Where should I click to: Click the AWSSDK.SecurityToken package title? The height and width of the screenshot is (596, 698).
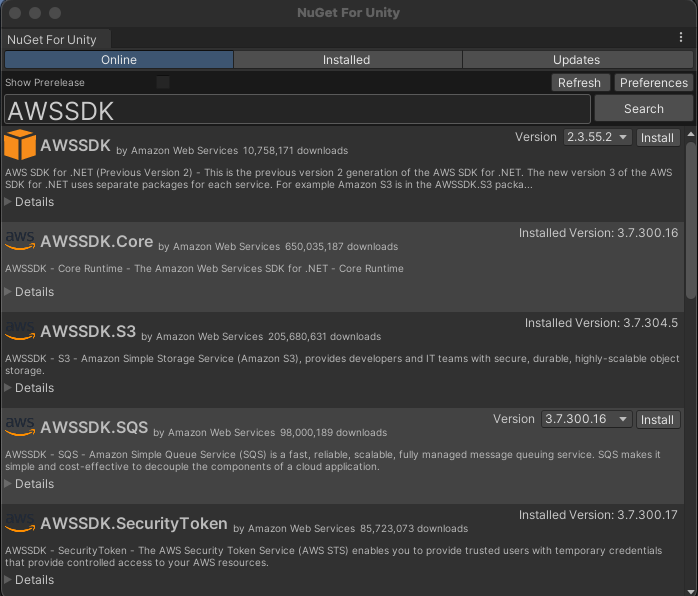point(134,523)
